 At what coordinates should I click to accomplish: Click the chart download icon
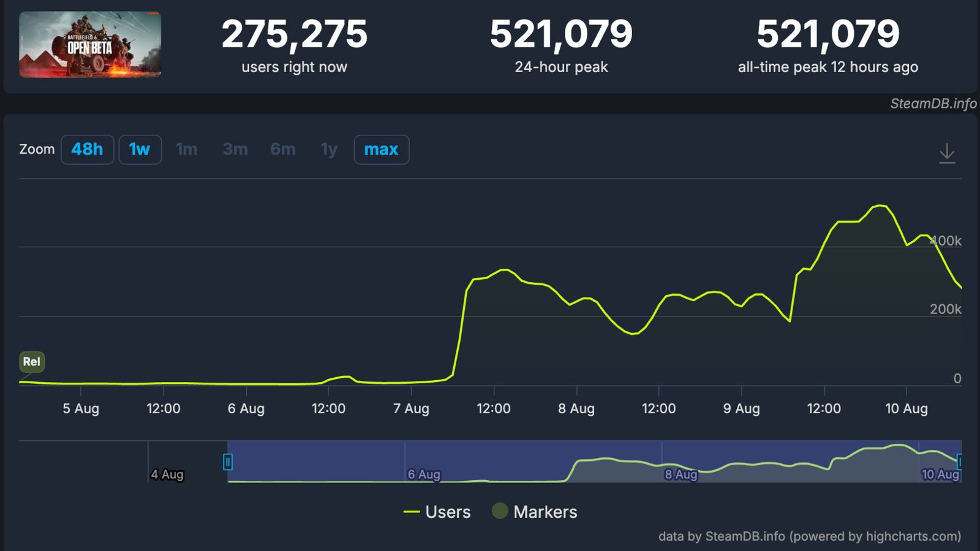click(x=947, y=153)
